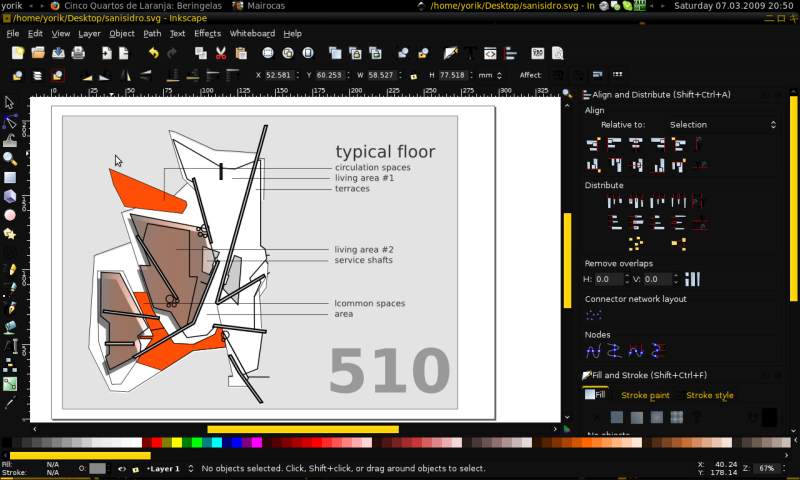Open the mm units dropdown
The width and height of the screenshot is (800, 480).
pyautogui.click(x=489, y=75)
